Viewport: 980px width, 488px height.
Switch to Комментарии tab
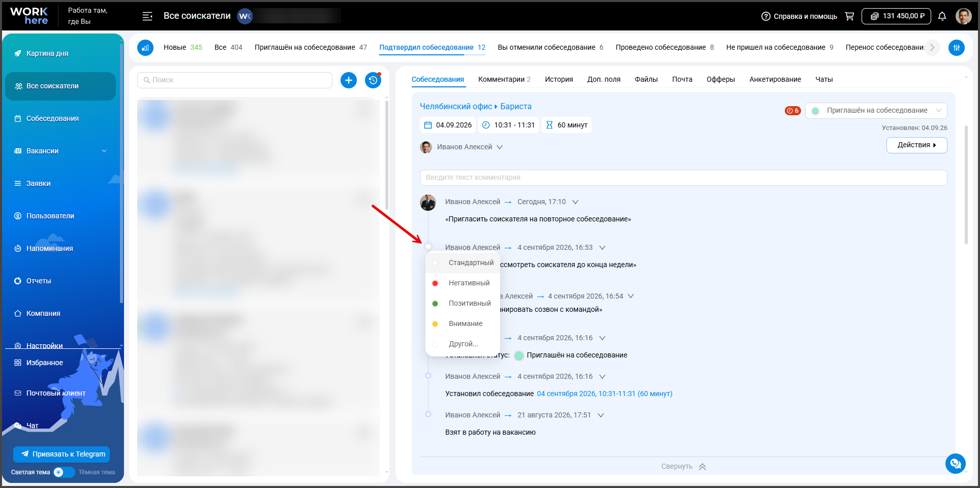point(504,79)
